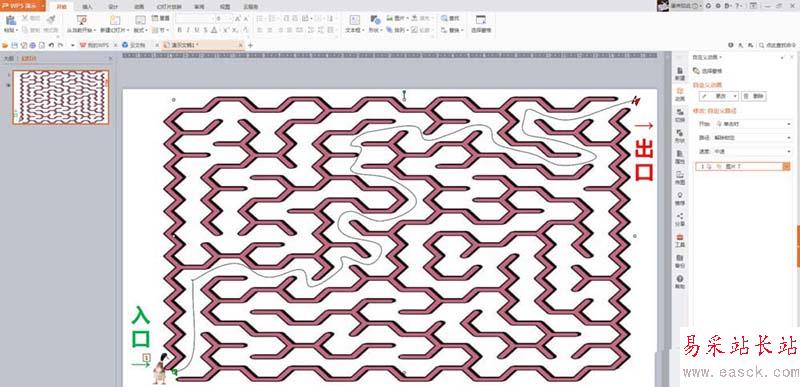Toggle Italic formatting
The image size is (800, 387).
click(x=188, y=30)
